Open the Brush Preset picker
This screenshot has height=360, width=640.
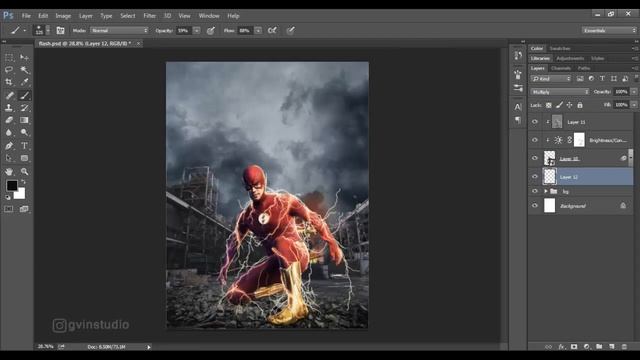coord(42,30)
